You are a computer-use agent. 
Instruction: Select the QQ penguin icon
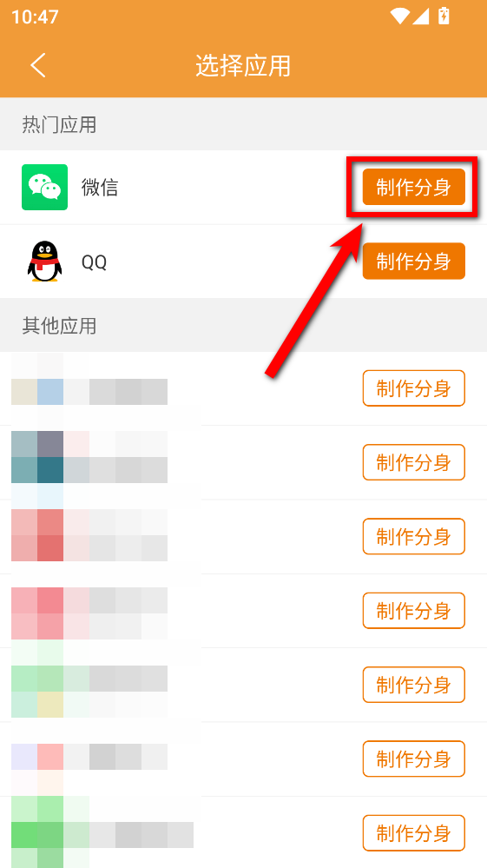(x=45, y=262)
